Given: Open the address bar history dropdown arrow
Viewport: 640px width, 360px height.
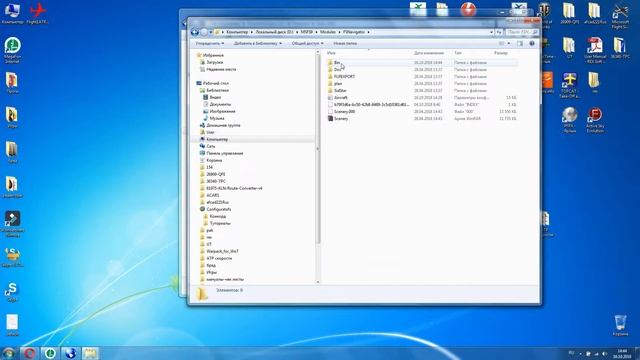Looking at the screenshot, I should pos(491,32).
